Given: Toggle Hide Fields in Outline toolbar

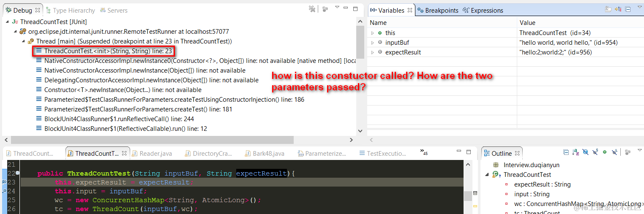Looking at the screenshot, I should [585, 152].
